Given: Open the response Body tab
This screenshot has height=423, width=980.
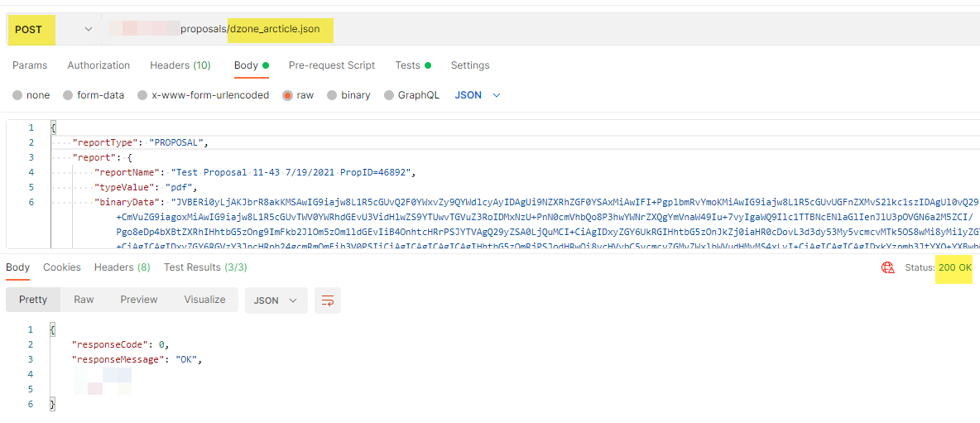Looking at the screenshot, I should [17, 267].
